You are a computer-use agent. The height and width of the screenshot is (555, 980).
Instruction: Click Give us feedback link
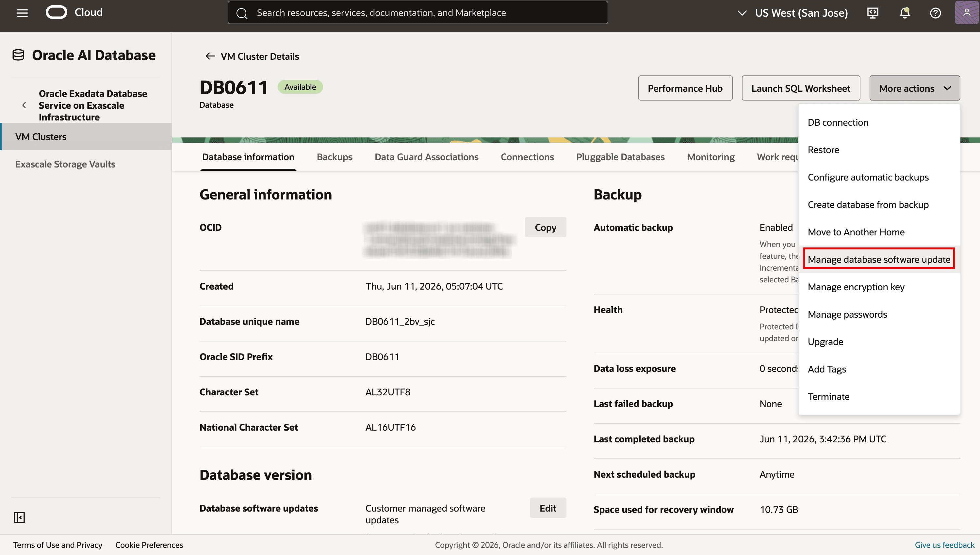click(x=944, y=545)
